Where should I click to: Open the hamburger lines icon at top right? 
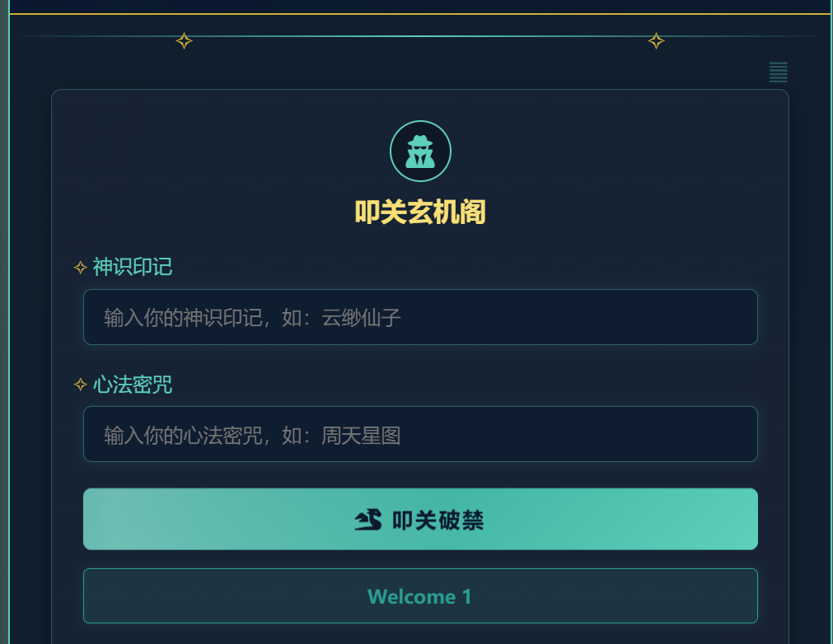coord(778,72)
